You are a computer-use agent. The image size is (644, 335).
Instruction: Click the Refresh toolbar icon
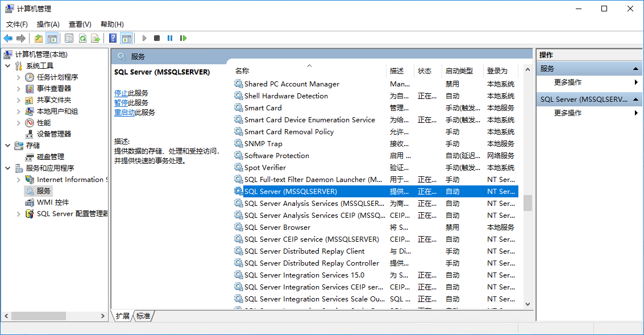click(82, 38)
